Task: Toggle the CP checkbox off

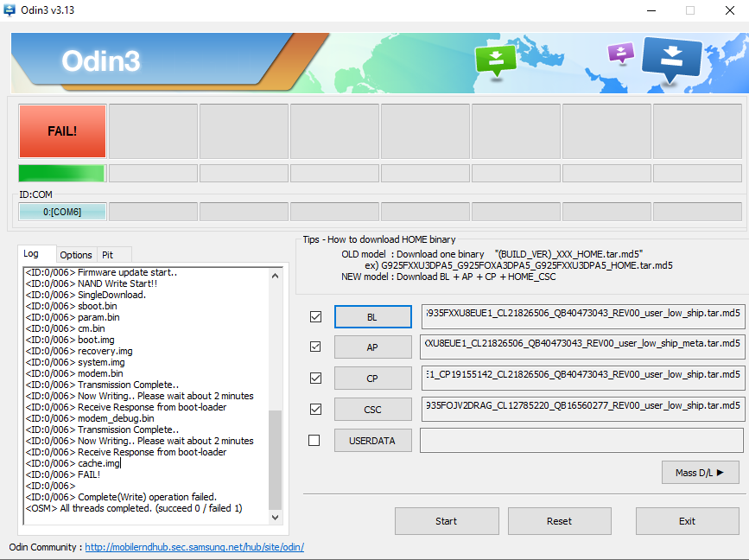Action: [315, 379]
